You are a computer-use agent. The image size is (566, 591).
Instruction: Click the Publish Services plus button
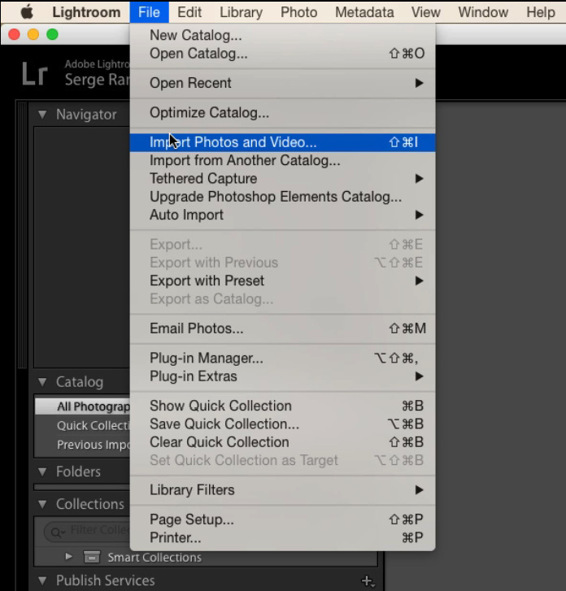tap(368, 581)
